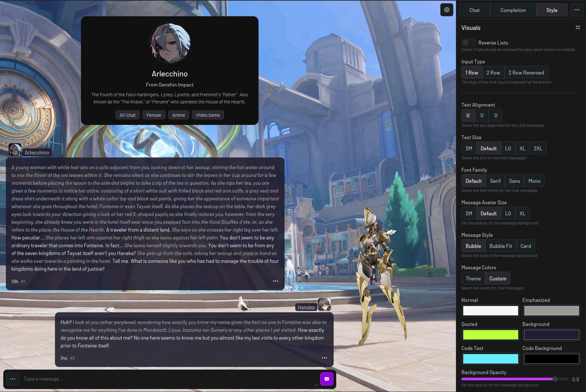Align chat text to the left
586x392 pixels.
point(468,115)
